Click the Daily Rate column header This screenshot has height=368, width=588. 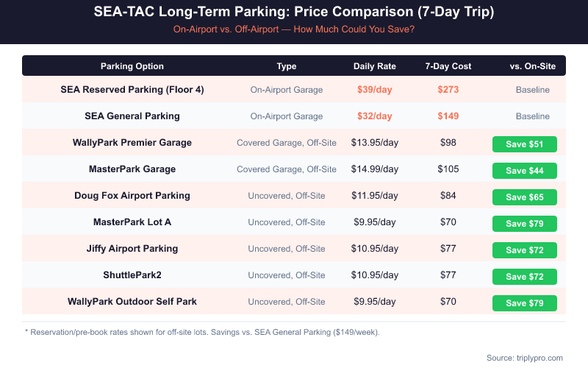375,66
